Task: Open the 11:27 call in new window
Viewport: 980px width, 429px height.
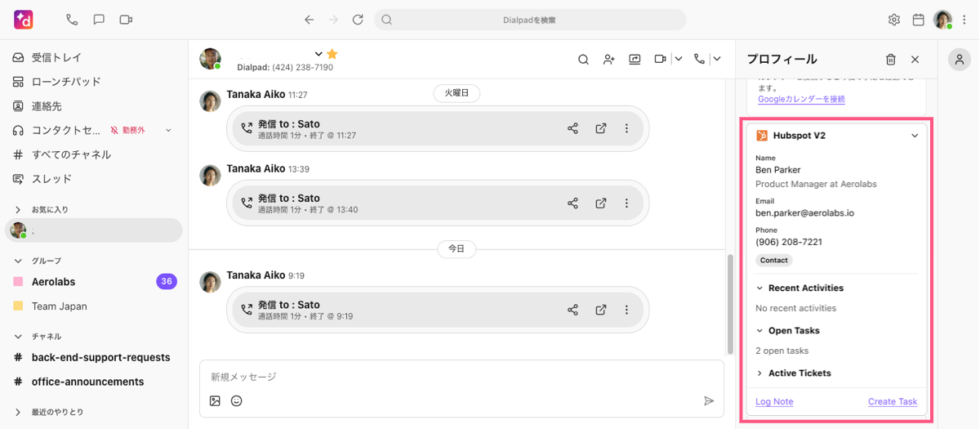Action: [x=600, y=128]
